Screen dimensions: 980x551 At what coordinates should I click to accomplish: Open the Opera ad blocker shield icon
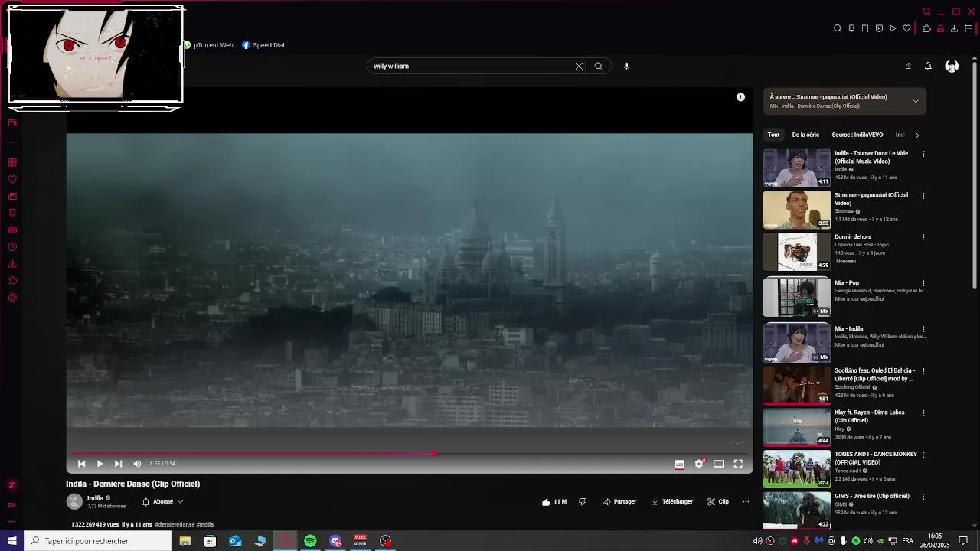point(879,28)
